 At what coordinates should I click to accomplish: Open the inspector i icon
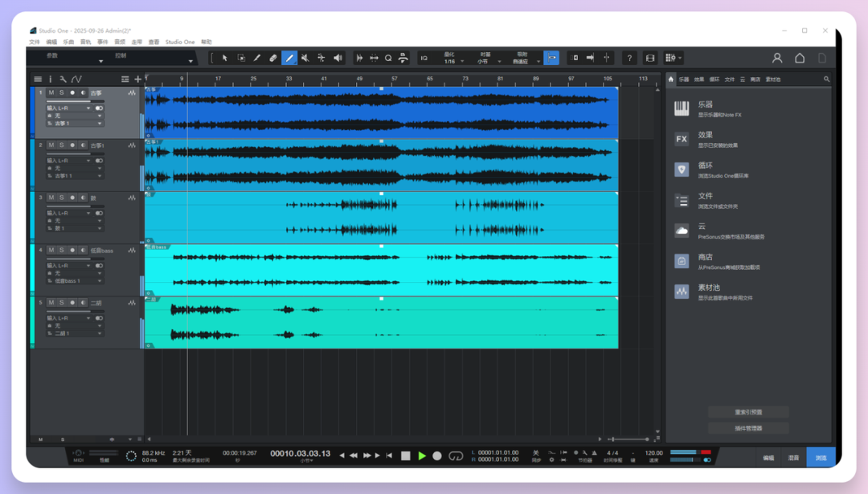pos(51,79)
